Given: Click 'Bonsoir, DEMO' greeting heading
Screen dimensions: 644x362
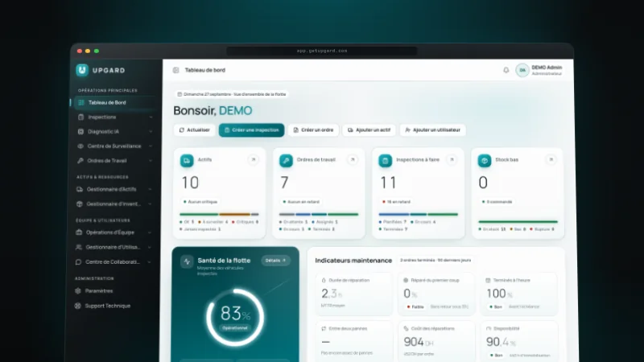Looking at the screenshot, I should tap(213, 110).
